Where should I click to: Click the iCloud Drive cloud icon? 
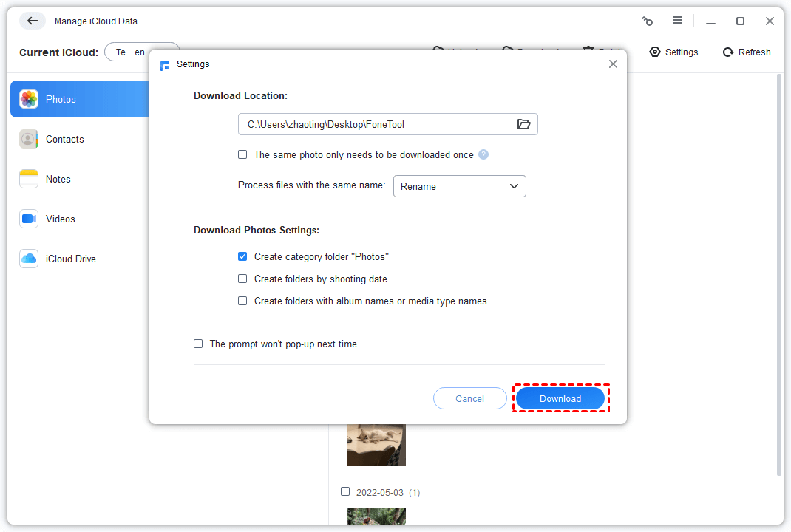click(x=29, y=259)
